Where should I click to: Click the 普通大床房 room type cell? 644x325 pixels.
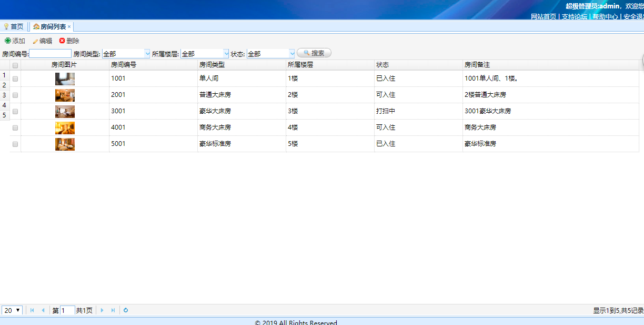pyautogui.click(x=241, y=95)
